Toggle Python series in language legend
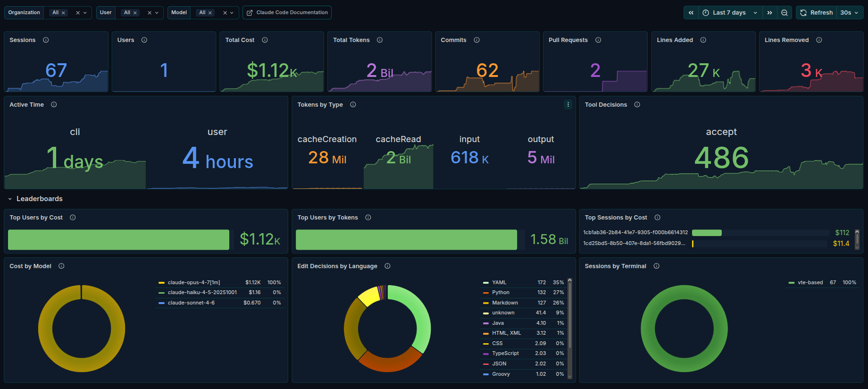Screen dimensions: 868x389 [x=501, y=293]
